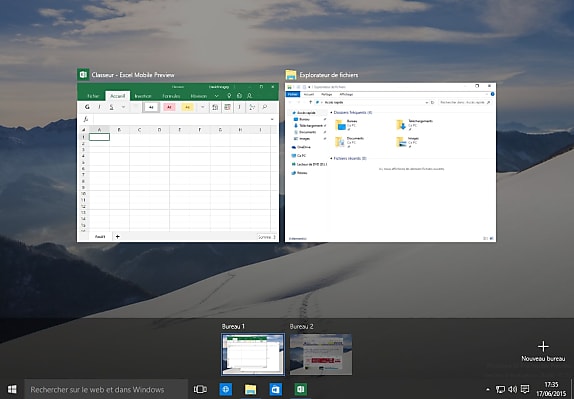Add a new sheet with plus button
Screen dimensions: 574x399
click(118, 237)
